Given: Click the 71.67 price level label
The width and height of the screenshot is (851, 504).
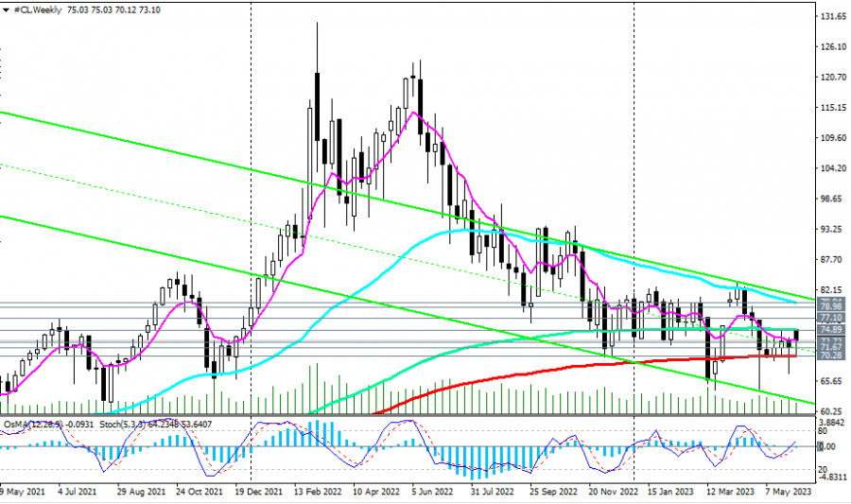Looking at the screenshot, I should coord(831,348).
